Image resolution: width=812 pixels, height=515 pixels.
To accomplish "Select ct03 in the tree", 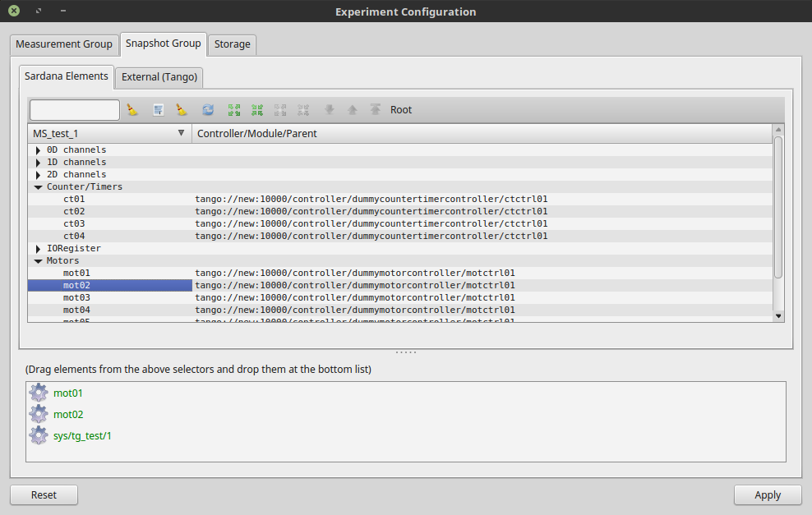I will (74, 224).
